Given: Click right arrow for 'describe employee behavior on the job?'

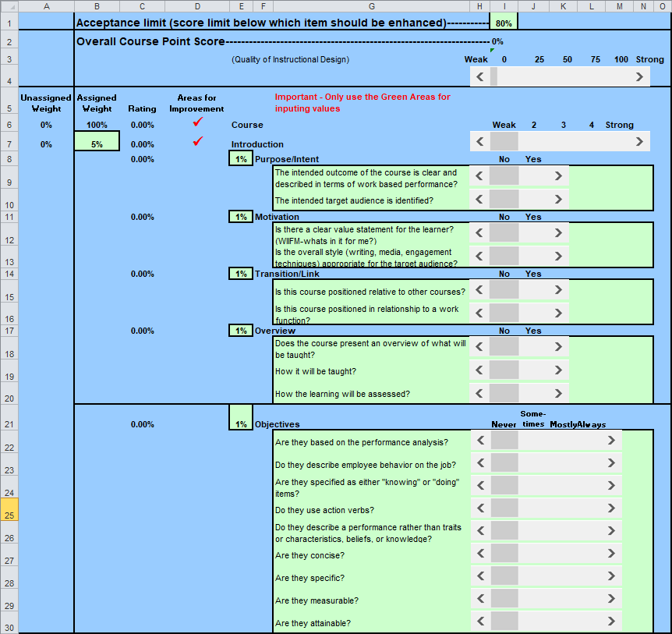Looking at the screenshot, I should click(x=611, y=463).
